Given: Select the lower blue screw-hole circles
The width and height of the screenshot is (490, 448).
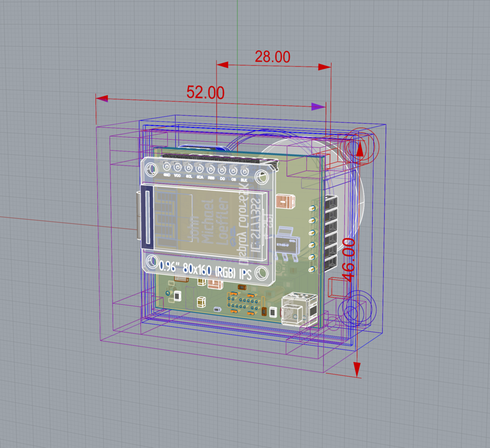Looking at the screenshot, I should (x=357, y=309).
